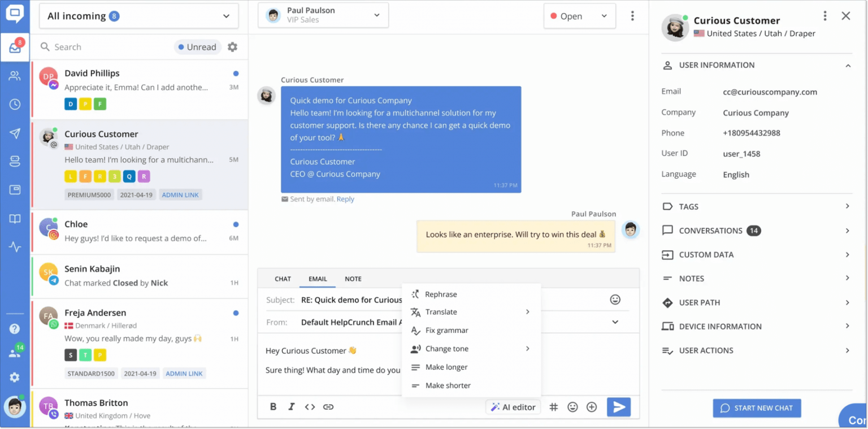The height and width of the screenshot is (429, 868).
Task: Select Fix grammar from the AI menu
Action: [x=446, y=330]
